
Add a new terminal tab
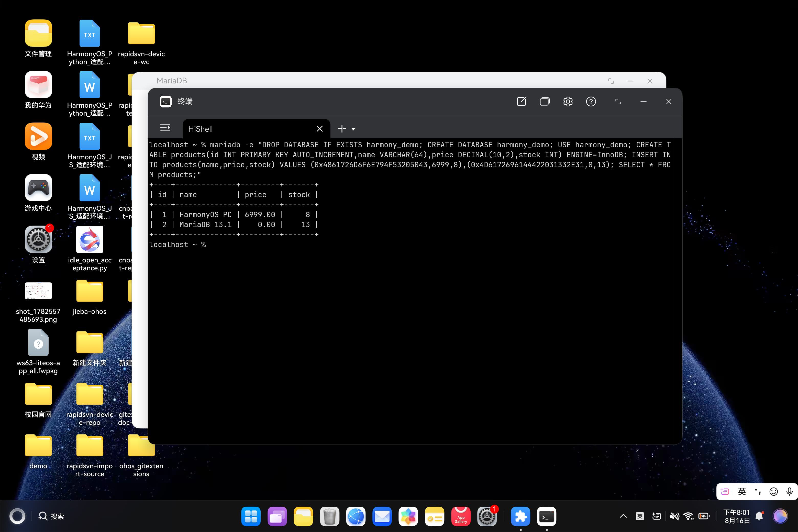[342, 129]
